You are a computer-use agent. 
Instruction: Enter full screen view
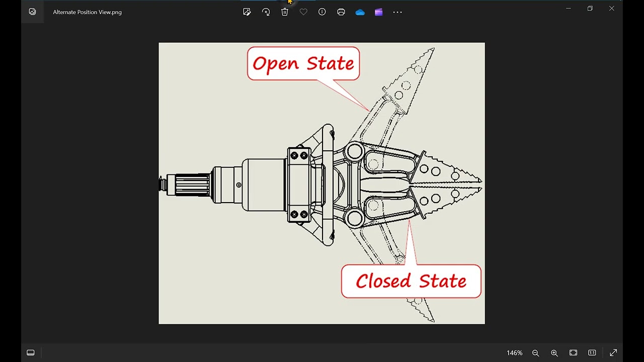coord(613,353)
